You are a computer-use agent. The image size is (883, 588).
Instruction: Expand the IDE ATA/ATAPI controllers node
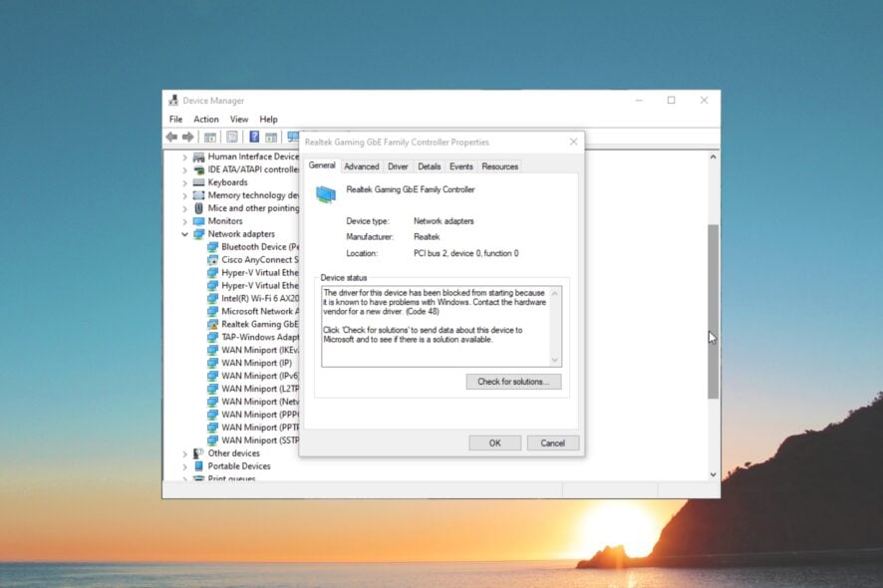point(184,170)
